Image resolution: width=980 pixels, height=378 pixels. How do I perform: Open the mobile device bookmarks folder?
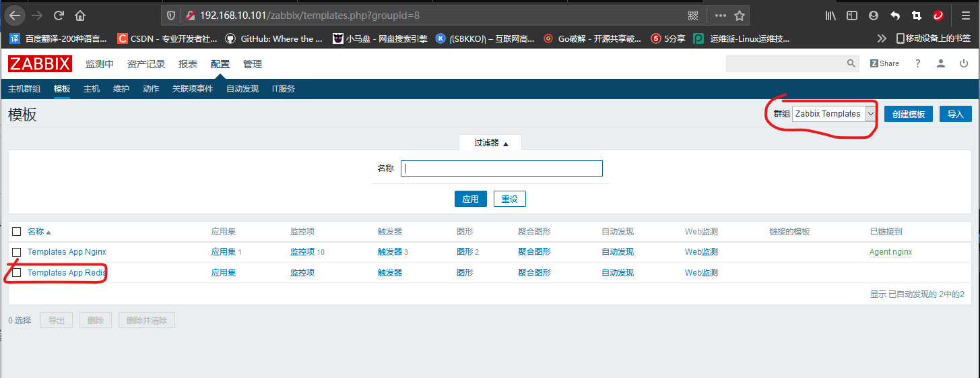[932, 38]
